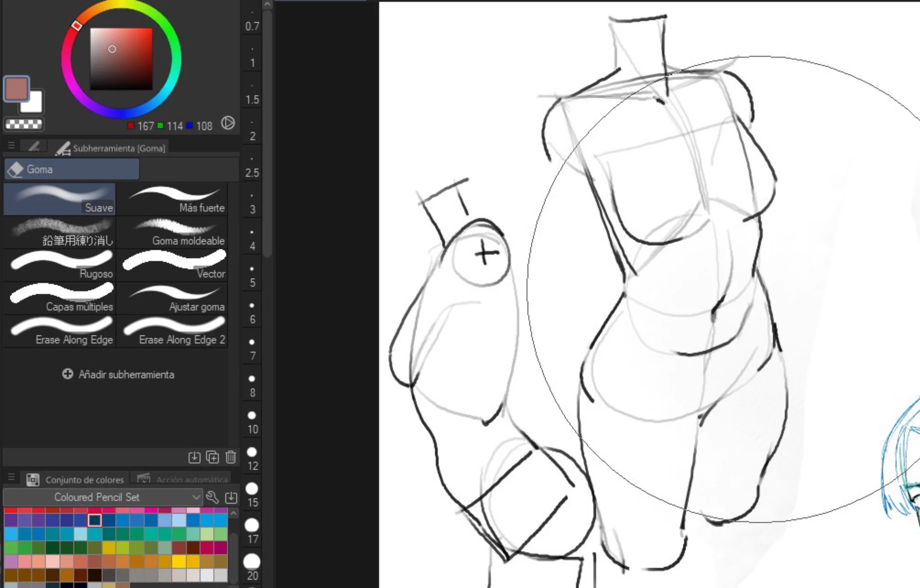The image size is (920, 588).
Task: Select the main drawing color swatch
Action: 16,88
